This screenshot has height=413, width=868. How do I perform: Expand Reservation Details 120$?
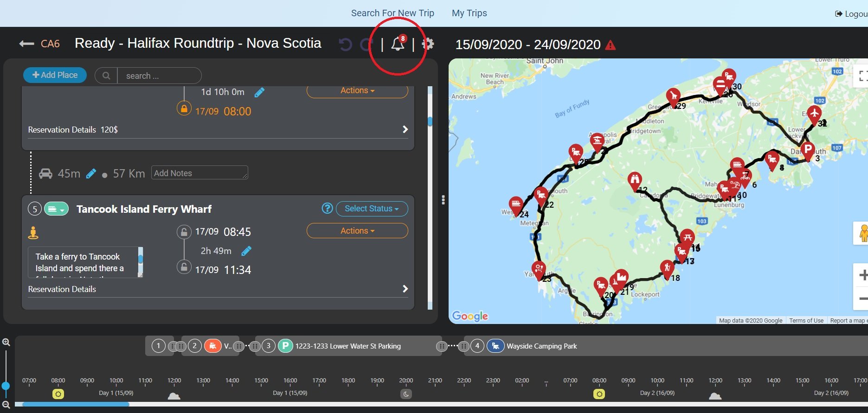[218, 130]
